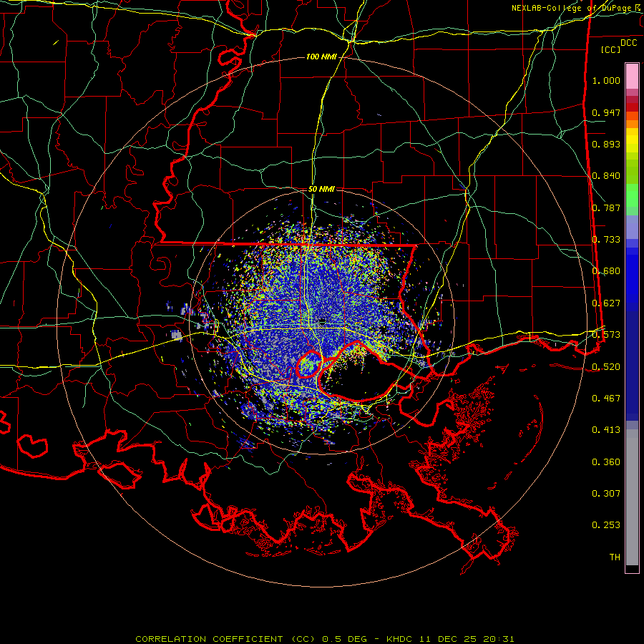Select the 0.467 legend value
Image resolution: width=644 pixels, height=644 pixels.
606,399
